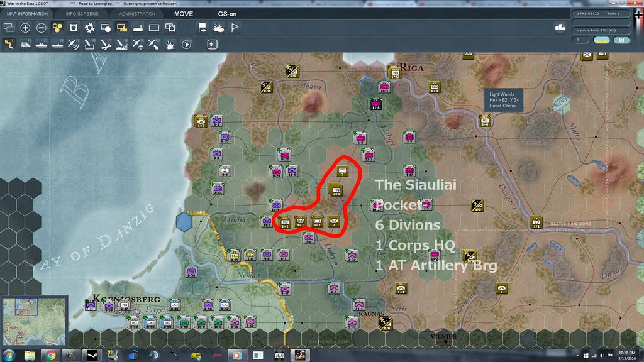Click the flag with arrow icon
The height and width of the screenshot is (362, 644).
(202, 28)
